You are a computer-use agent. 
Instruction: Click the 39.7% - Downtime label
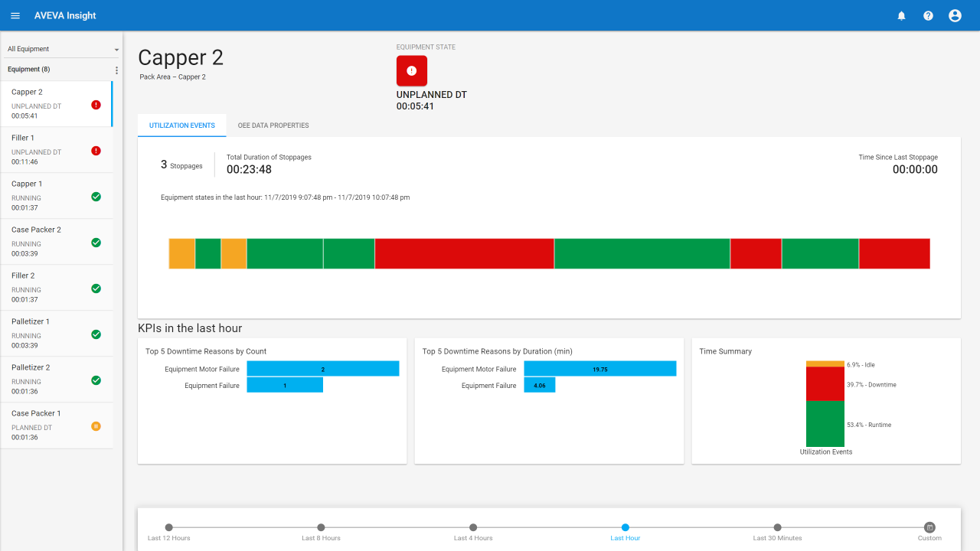pyautogui.click(x=871, y=385)
